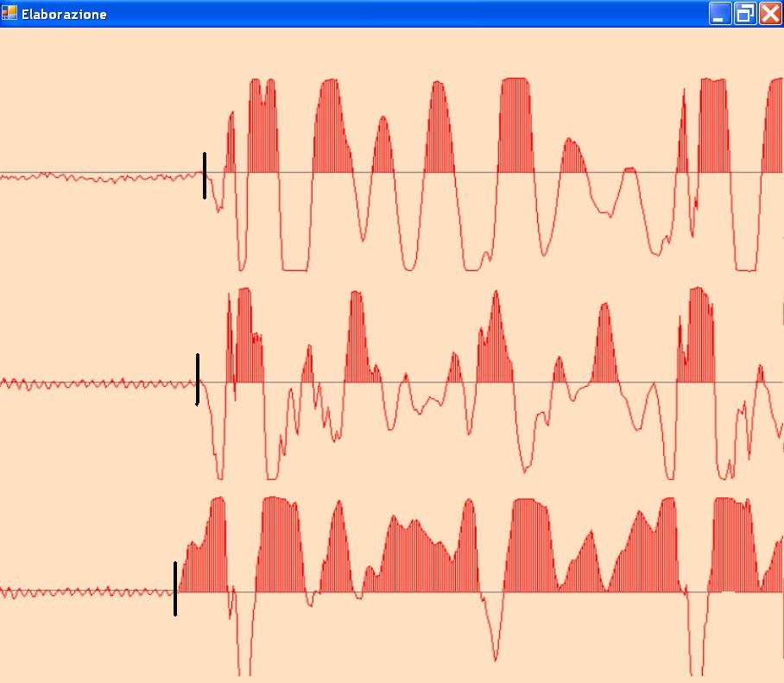The image size is (784, 683).
Task: Minimize the Elaborazione window
Action: 720,14
